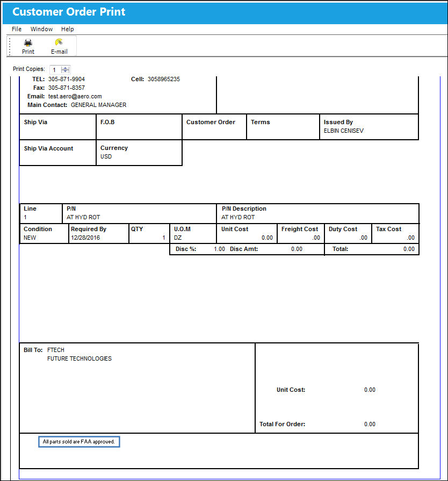Click the 'Total For Order:' label
This screenshot has width=448, height=481.
(283, 424)
